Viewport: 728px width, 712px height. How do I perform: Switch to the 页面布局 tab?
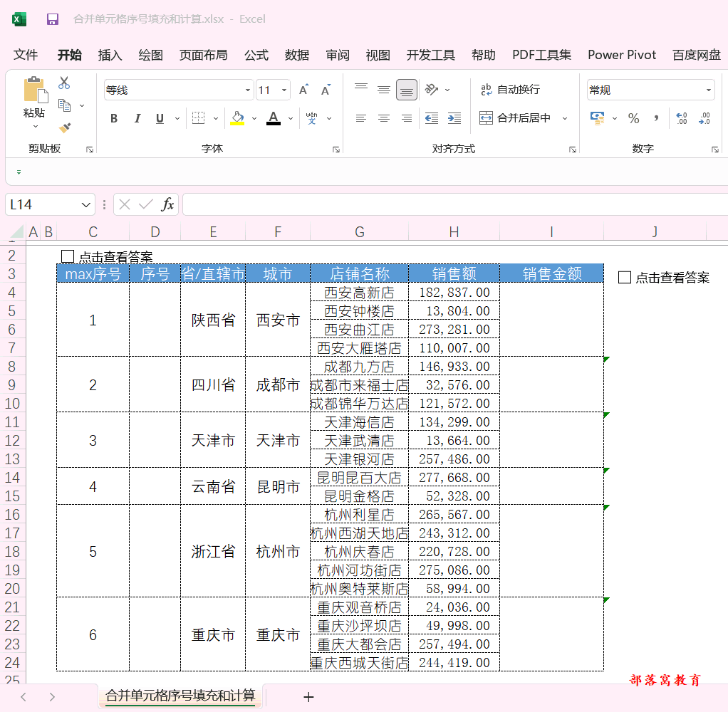(203, 55)
